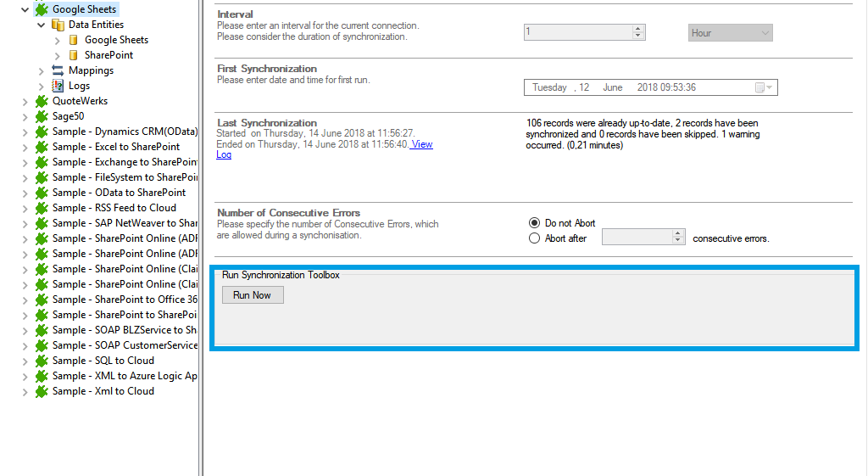Open the View Log link

pyautogui.click(x=422, y=144)
